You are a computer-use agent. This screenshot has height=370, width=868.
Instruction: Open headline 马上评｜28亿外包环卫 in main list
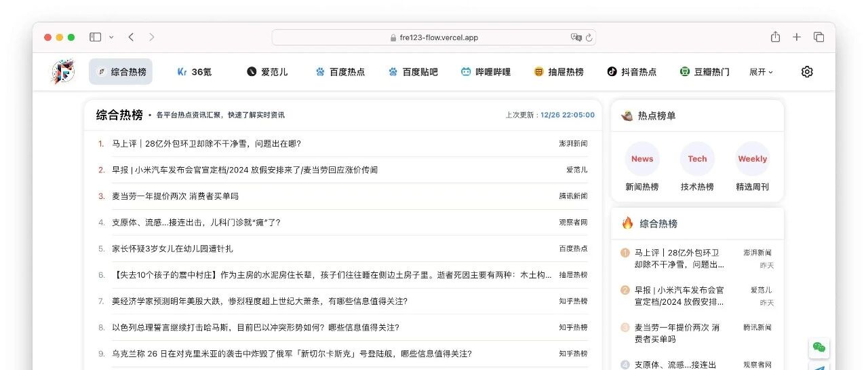(206, 143)
